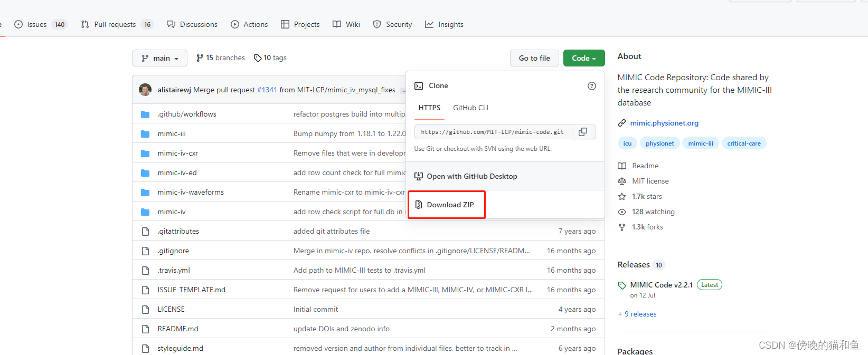Viewport: 868px width, 355px height.
Task: Click the clone help question mark icon
Action: [x=592, y=86]
